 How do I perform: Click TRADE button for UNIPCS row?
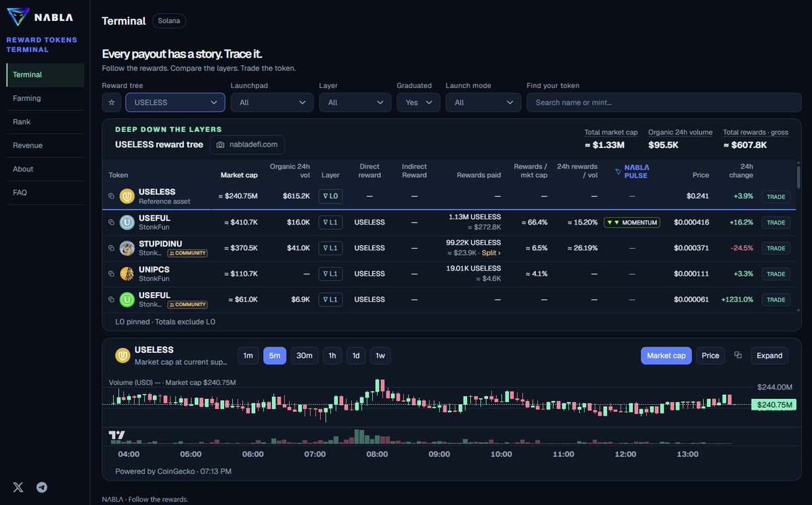pyautogui.click(x=775, y=274)
